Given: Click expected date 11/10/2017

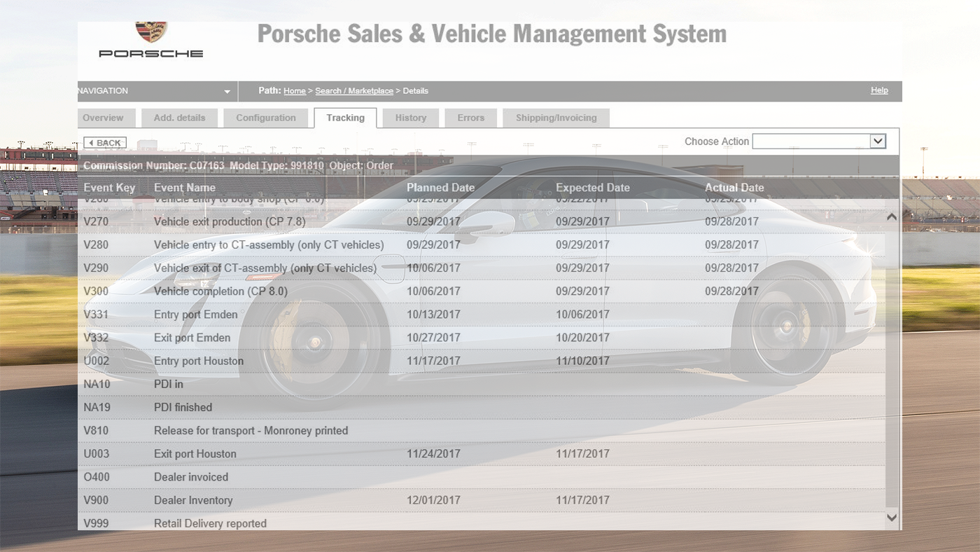Looking at the screenshot, I should pos(583,361).
